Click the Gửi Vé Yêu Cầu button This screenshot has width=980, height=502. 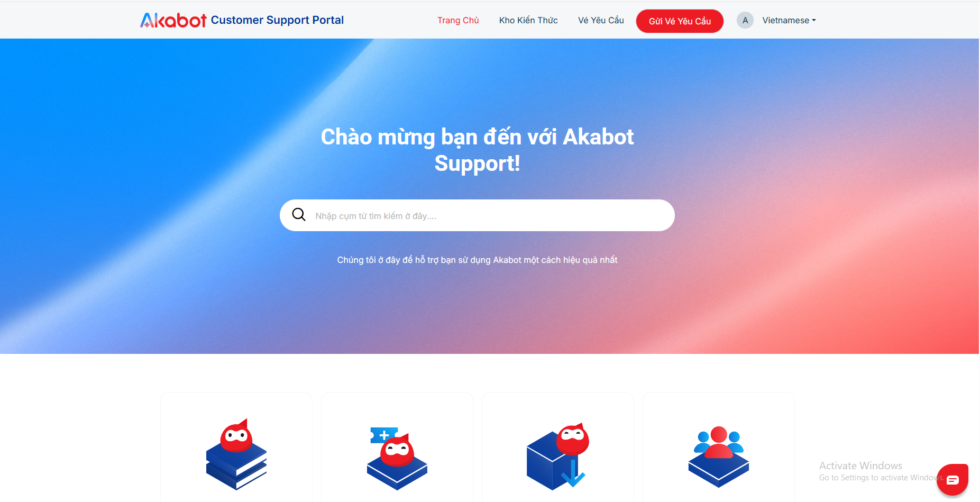[x=680, y=21]
